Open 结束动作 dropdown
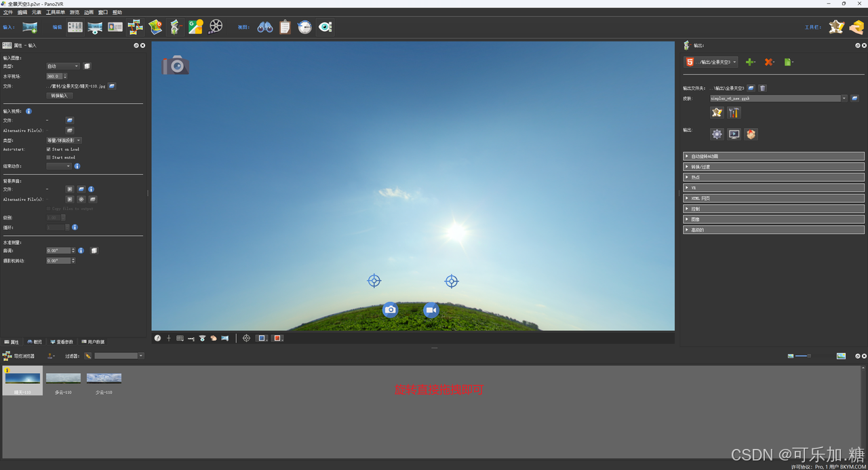868x470 pixels. (x=59, y=166)
